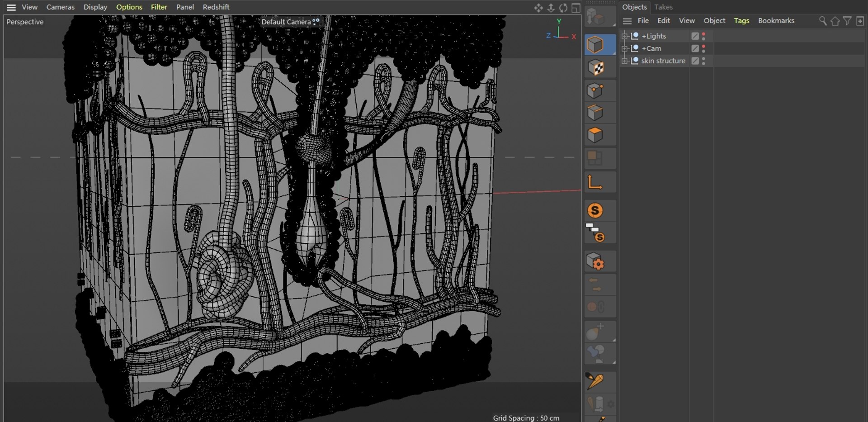
Task: Open viewport Options menu
Action: (x=129, y=7)
